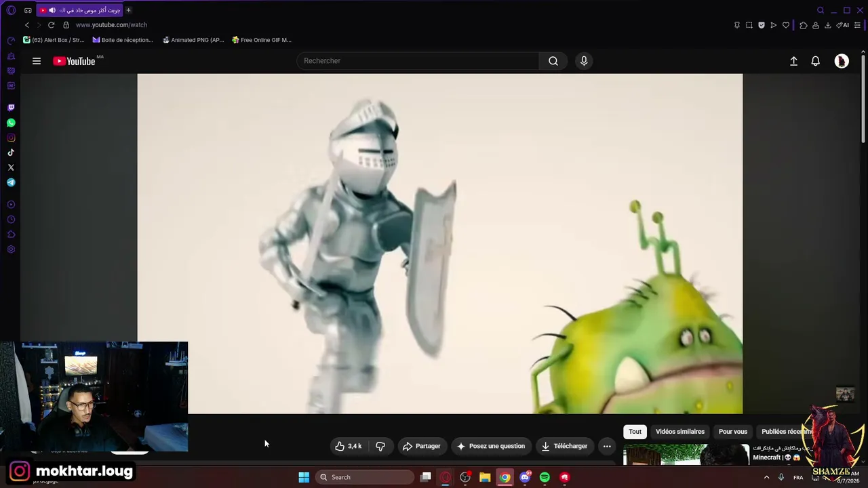The height and width of the screenshot is (488, 868).
Task: Open the Free Online GIF Maker bookmark
Action: coord(262,40)
